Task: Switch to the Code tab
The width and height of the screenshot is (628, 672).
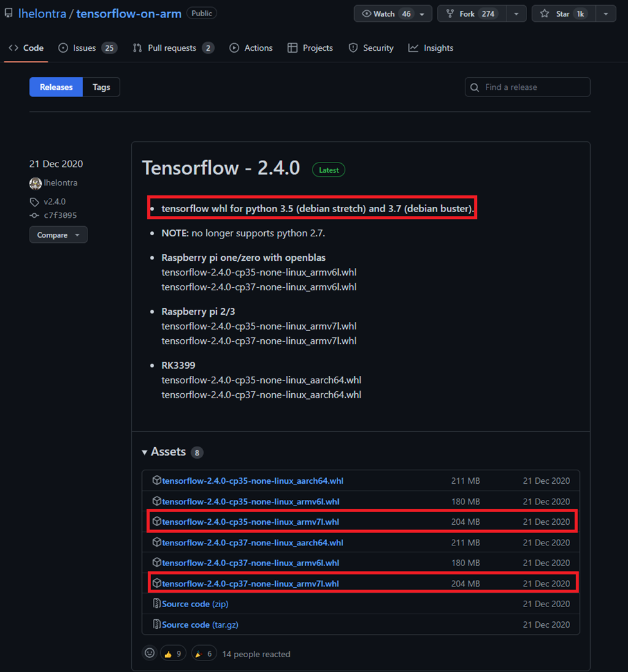Action: (26, 48)
